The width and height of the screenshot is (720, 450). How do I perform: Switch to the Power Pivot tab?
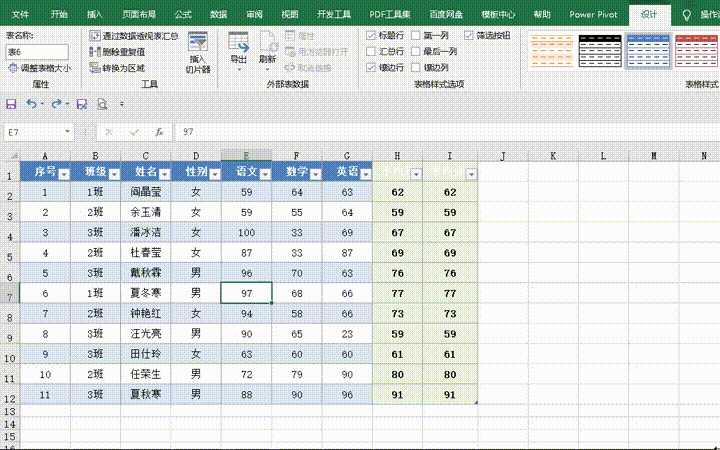pyautogui.click(x=593, y=15)
